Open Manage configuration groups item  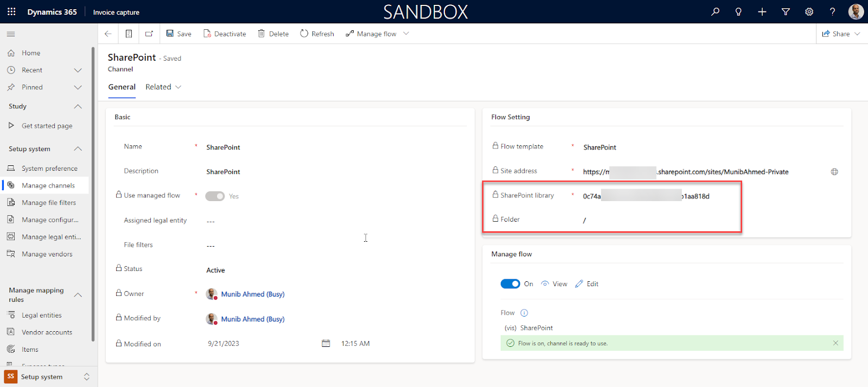tap(50, 220)
